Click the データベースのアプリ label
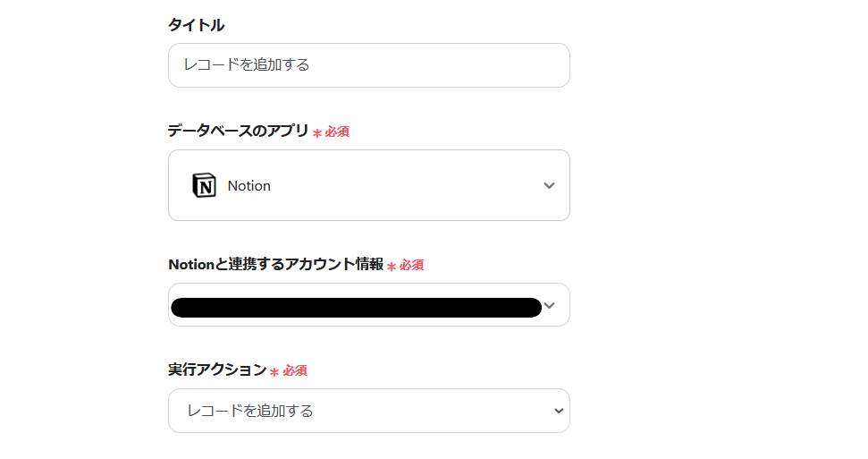 click(x=238, y=131)
